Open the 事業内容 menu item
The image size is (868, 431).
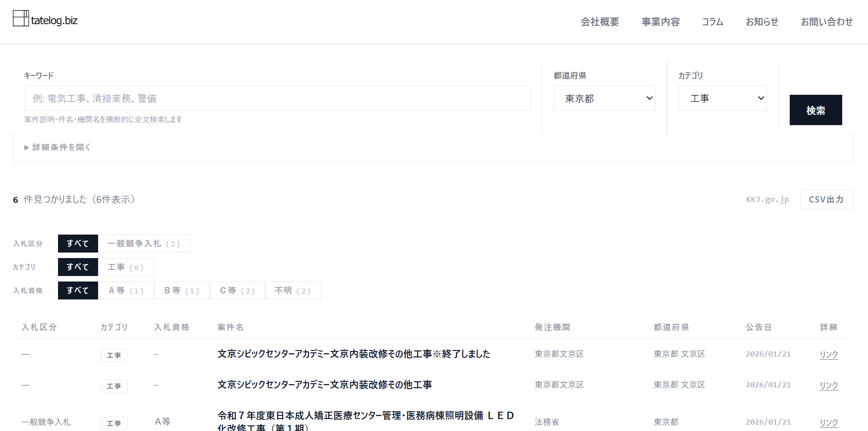[x=660, y=22]
